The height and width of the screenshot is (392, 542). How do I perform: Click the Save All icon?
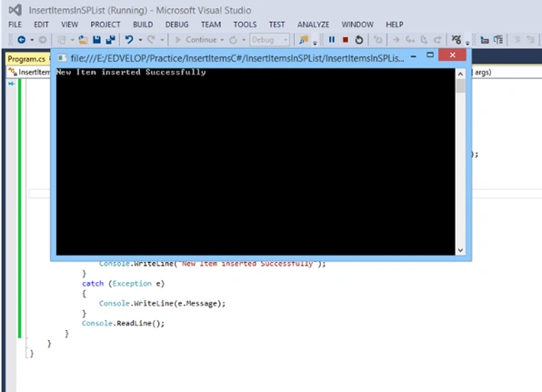(x=111, y=40)
